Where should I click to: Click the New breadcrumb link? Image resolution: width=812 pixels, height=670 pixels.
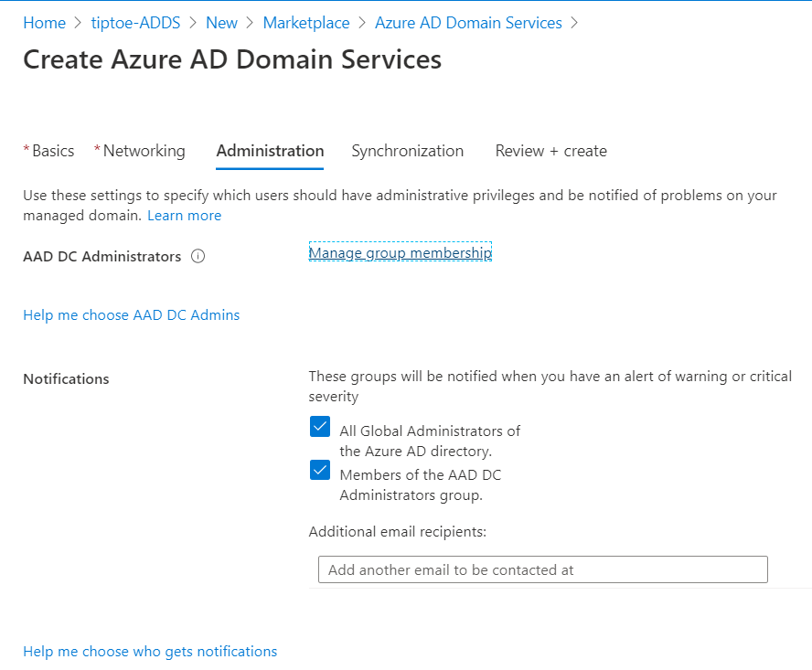(x=221, y=23)
